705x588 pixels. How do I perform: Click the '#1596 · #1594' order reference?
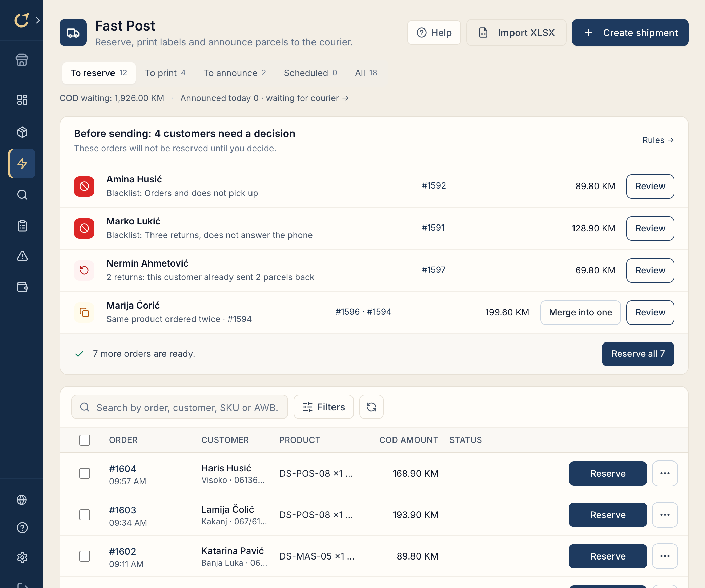363,312
